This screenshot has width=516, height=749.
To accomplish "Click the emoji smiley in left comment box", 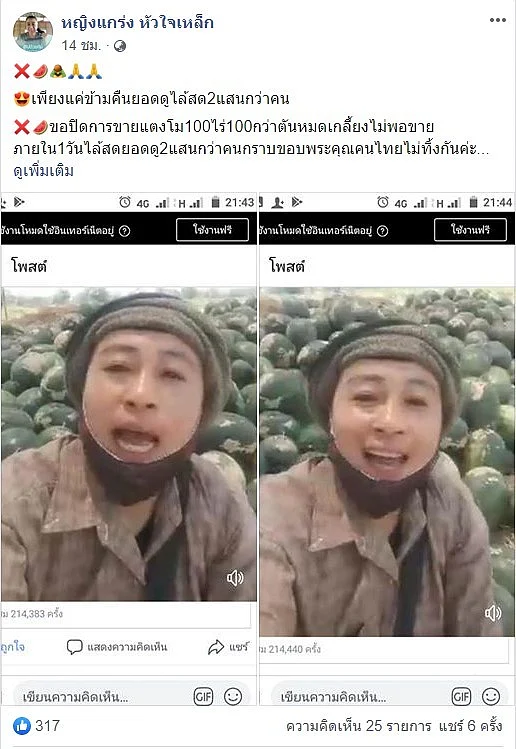I will pos(233,697).
